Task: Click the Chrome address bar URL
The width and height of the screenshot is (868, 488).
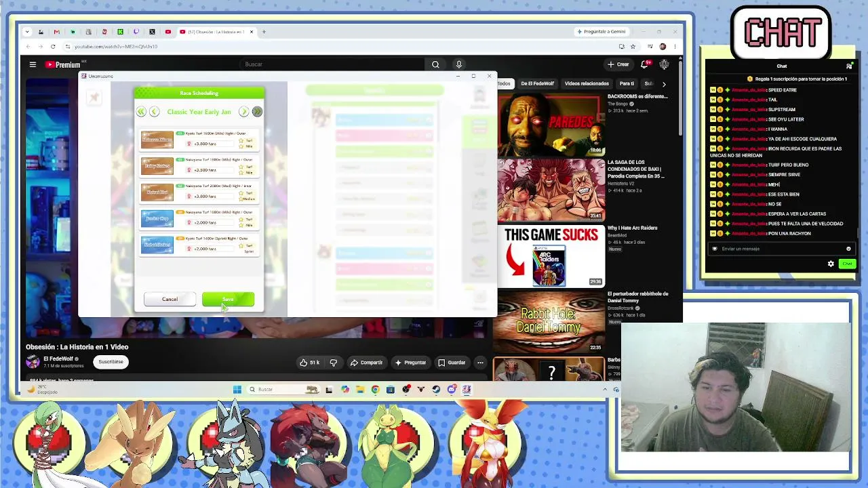Action: (x=116, y=47)
